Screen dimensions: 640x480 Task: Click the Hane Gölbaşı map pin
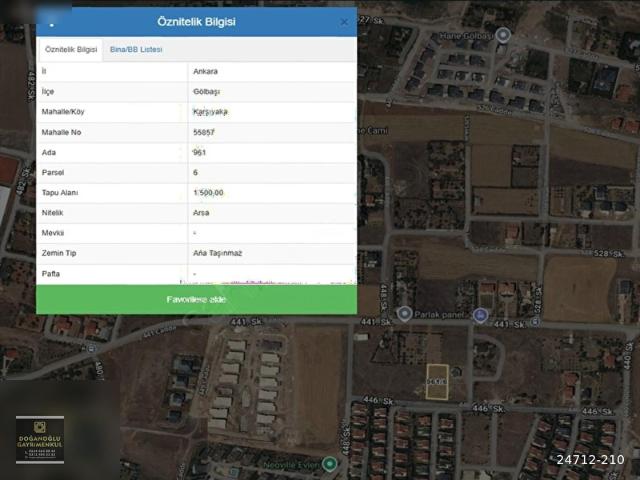pyautogui.click(x=503, y=35)
